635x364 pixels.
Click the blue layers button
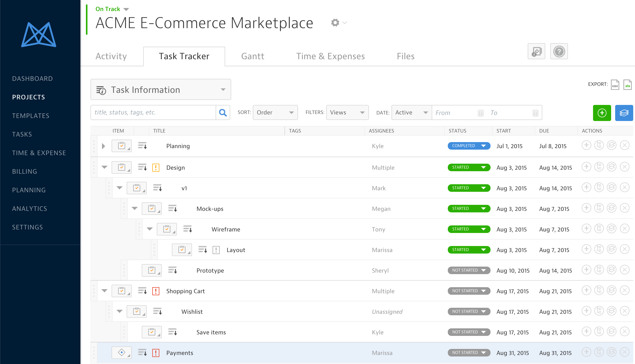click(624, 113)
